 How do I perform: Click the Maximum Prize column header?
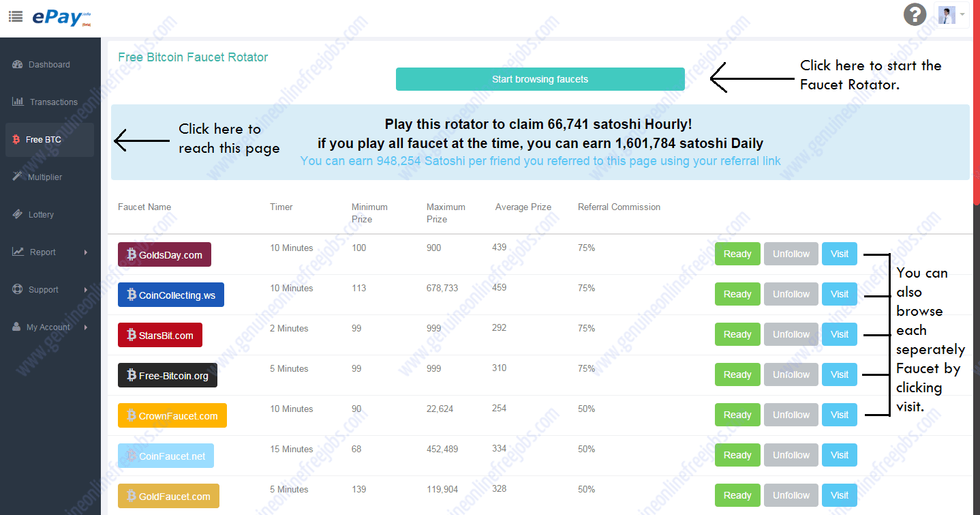446,213
